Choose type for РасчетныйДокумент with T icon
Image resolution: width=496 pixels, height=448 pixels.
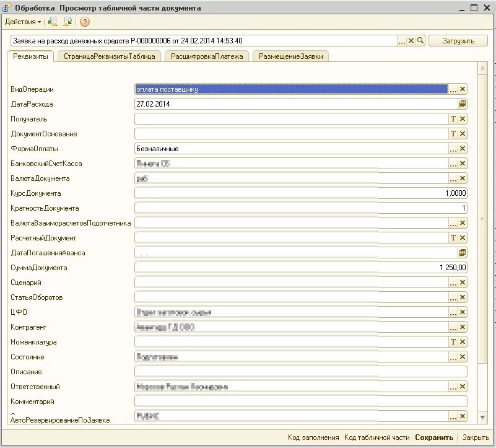tap(453, 238)
